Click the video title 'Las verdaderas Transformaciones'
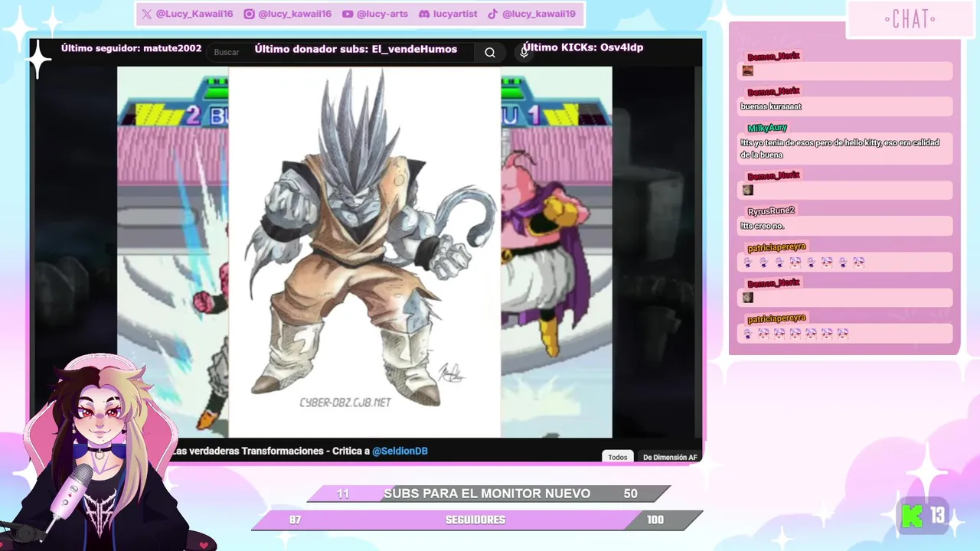980x551 pixels. [248, 452]
